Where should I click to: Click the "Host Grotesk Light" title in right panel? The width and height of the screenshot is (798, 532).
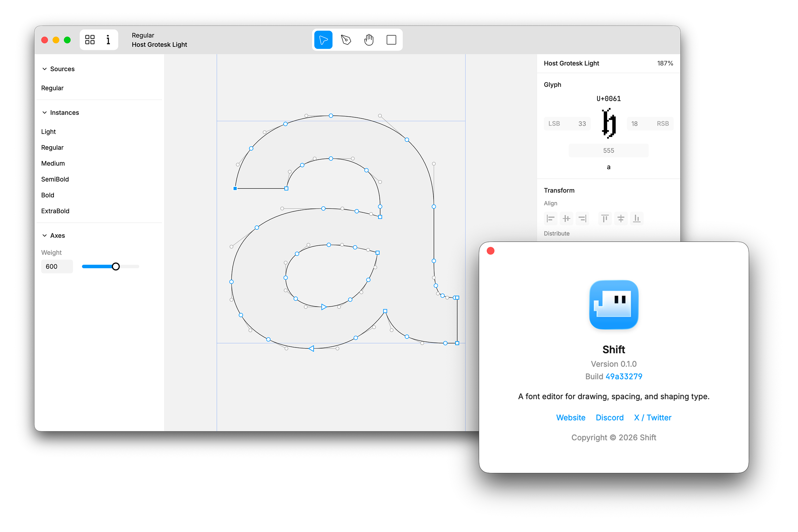point(571,64)
